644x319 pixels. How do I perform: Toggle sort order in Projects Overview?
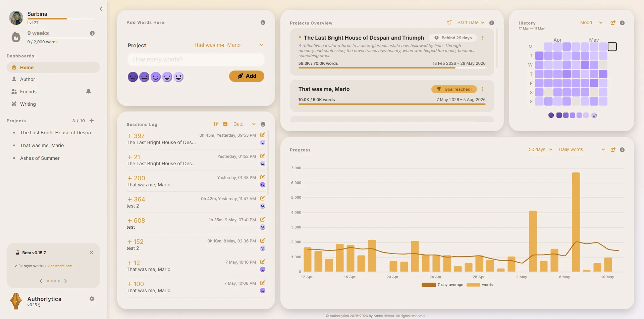coord(449,22)
